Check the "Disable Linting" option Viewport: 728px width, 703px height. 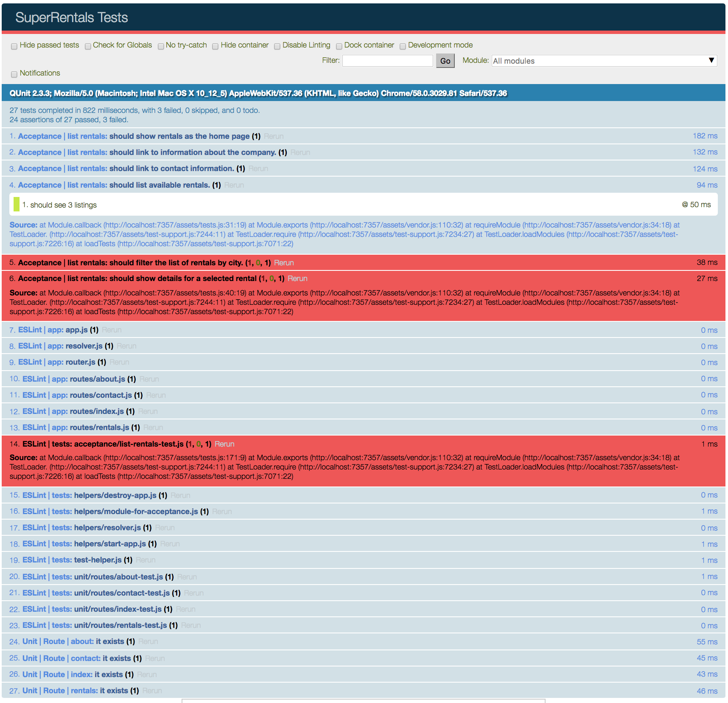tap(277, 46)
